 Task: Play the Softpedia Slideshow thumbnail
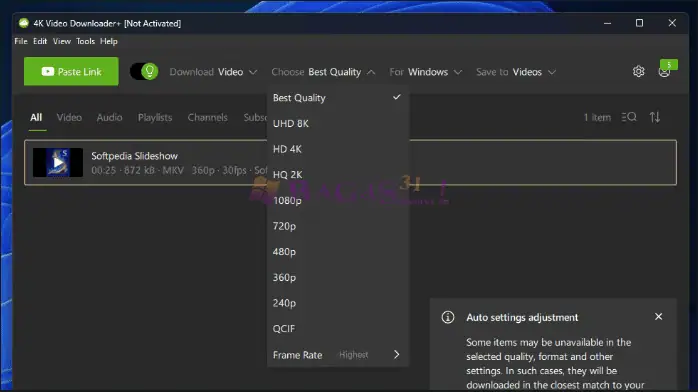58,162
